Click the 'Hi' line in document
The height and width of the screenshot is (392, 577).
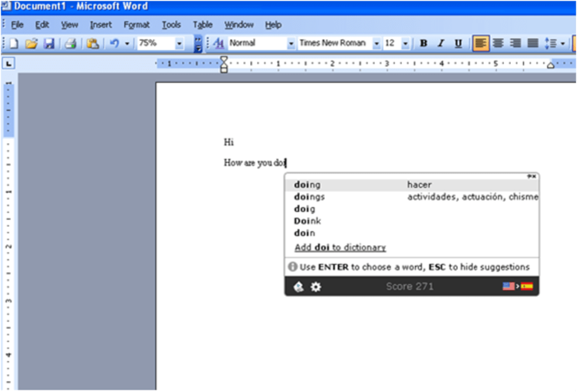pyautogui.click(x=229, y=142)
